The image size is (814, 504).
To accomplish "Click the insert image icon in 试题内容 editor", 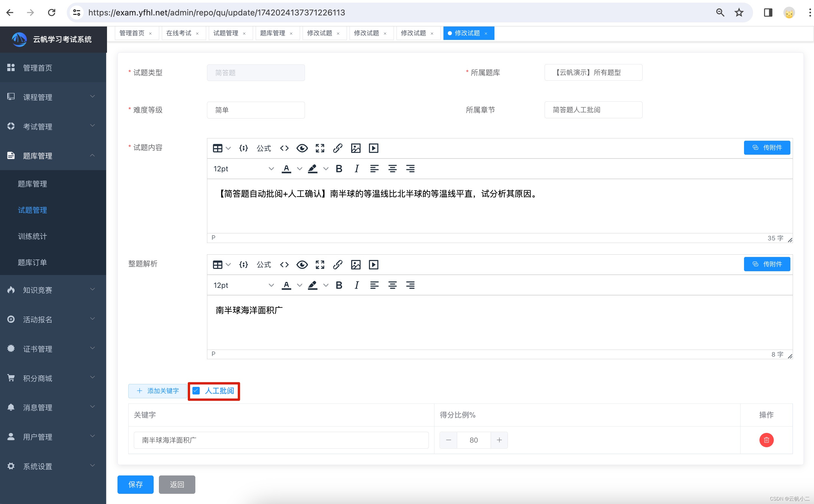I will pos(356,148).
